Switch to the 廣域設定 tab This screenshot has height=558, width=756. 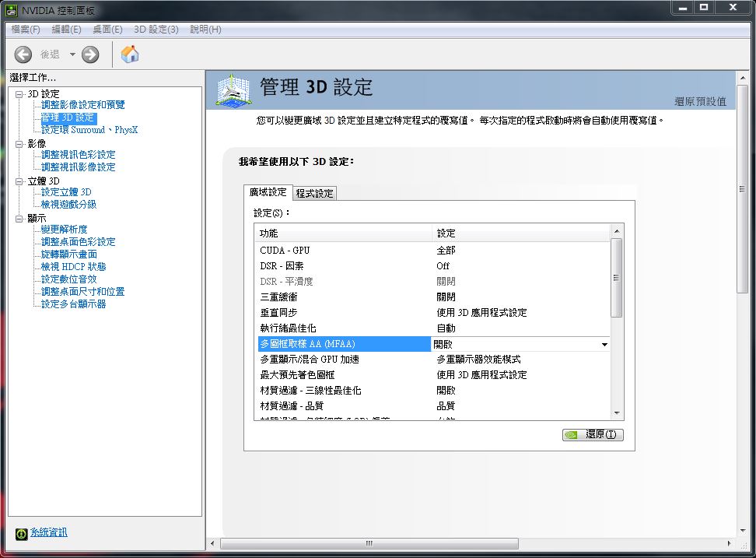(268, 192)
